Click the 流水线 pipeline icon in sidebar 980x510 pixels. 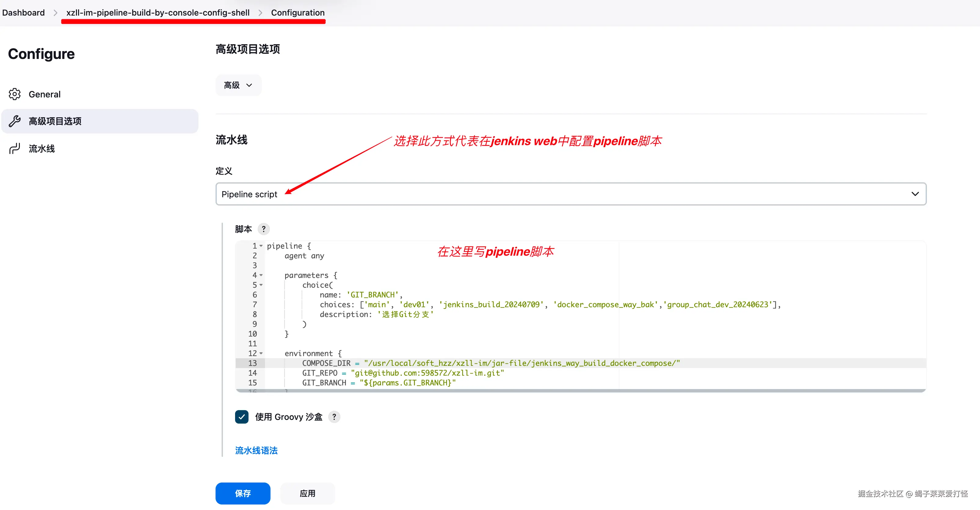[x=14, y=148]
